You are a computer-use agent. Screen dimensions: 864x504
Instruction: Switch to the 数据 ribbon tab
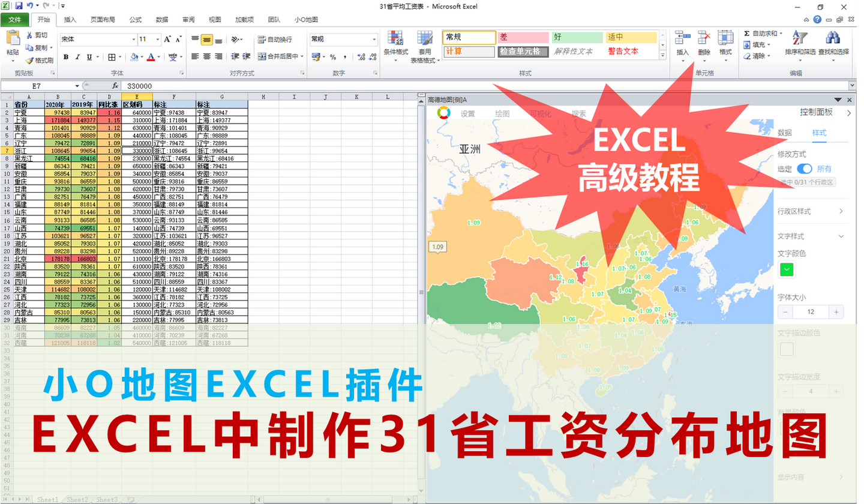[162, 20]
